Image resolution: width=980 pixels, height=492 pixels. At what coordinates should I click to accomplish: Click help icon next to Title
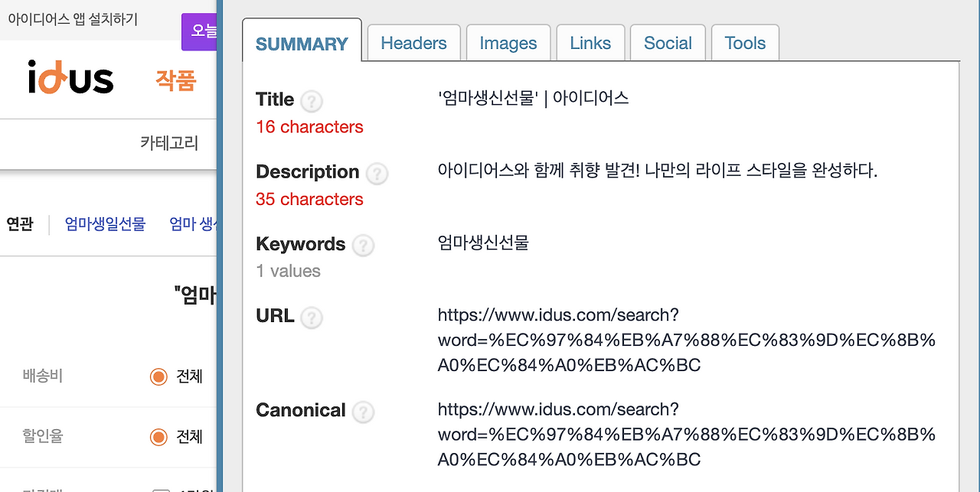point(312,101)
